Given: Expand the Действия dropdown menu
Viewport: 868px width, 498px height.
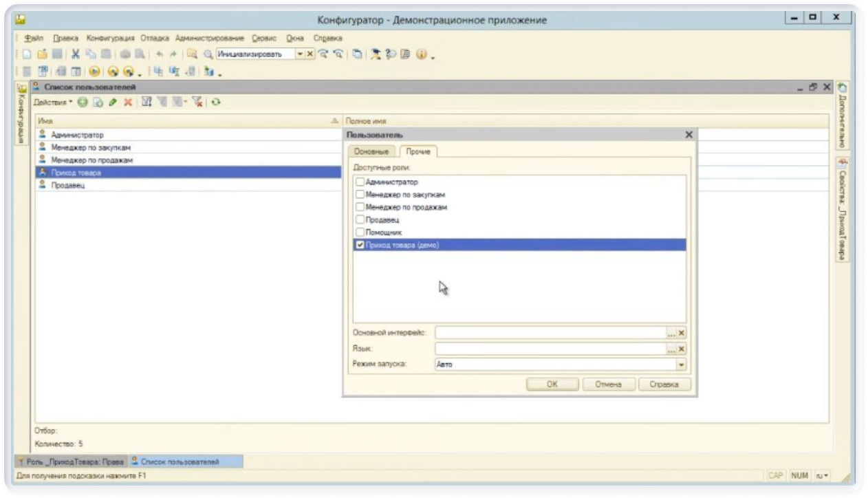Looking at the screenshot, I should click(x=53, y=102).
